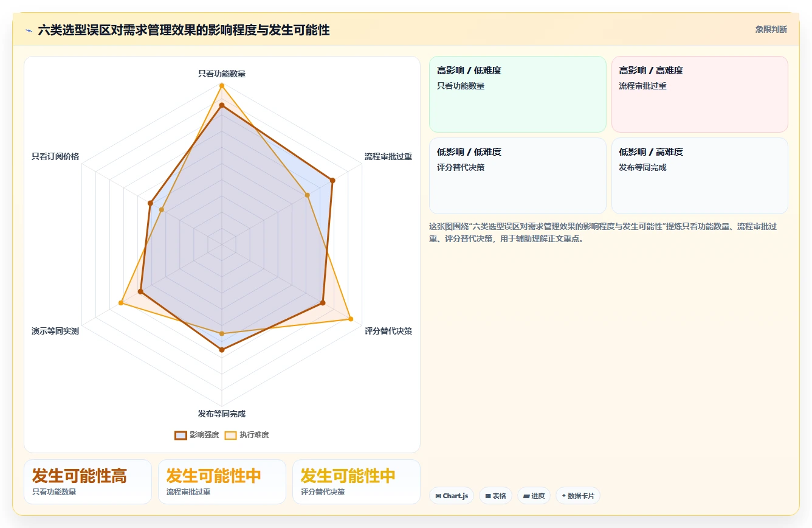Viewport: 812px width, 528px height.
Task: Click the radar axis label 只看订阅价格
Action: 55,156
